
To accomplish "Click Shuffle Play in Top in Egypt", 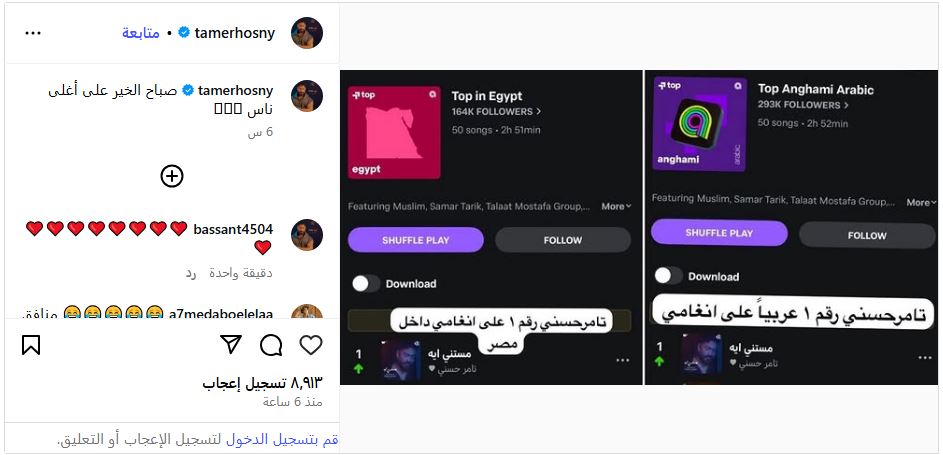I will pos(416,240).
